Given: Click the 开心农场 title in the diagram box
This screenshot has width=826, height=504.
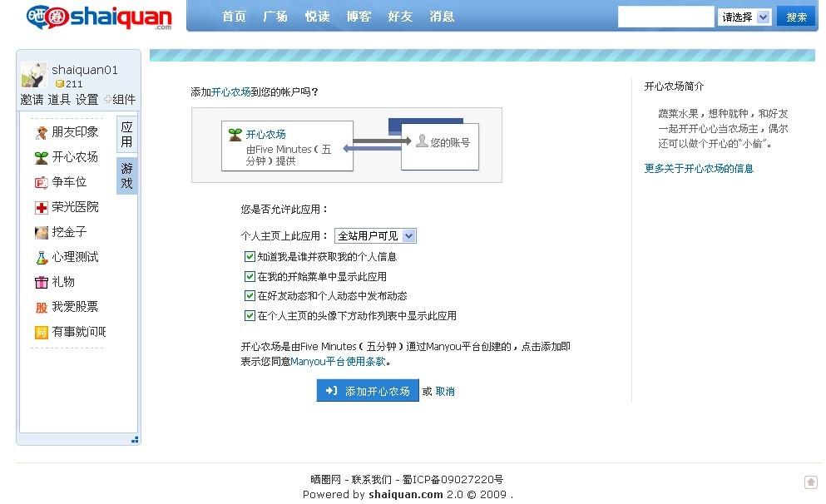Looking at the screenshot, I should pyautogui.click(x=266, y=134).
